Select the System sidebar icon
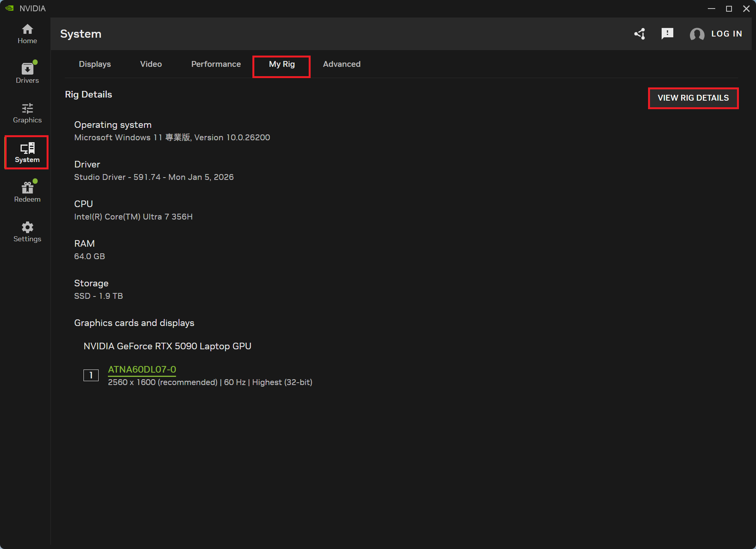 27,152
